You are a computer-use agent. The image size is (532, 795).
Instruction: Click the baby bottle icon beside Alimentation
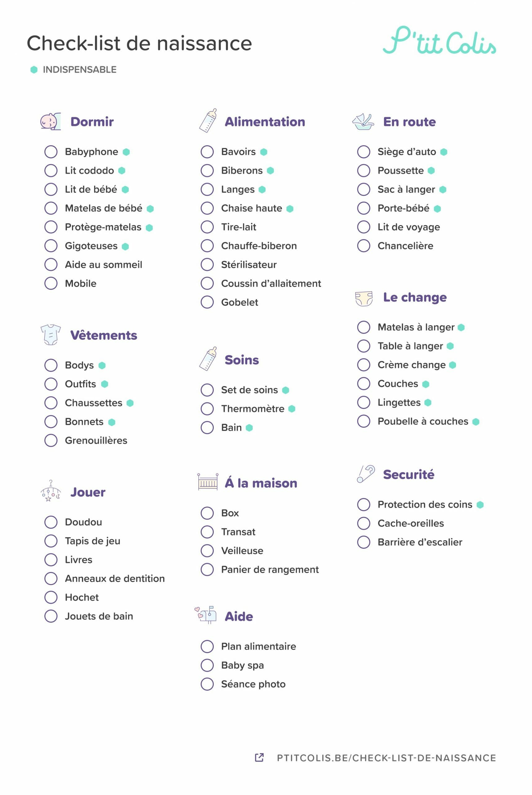208,120
